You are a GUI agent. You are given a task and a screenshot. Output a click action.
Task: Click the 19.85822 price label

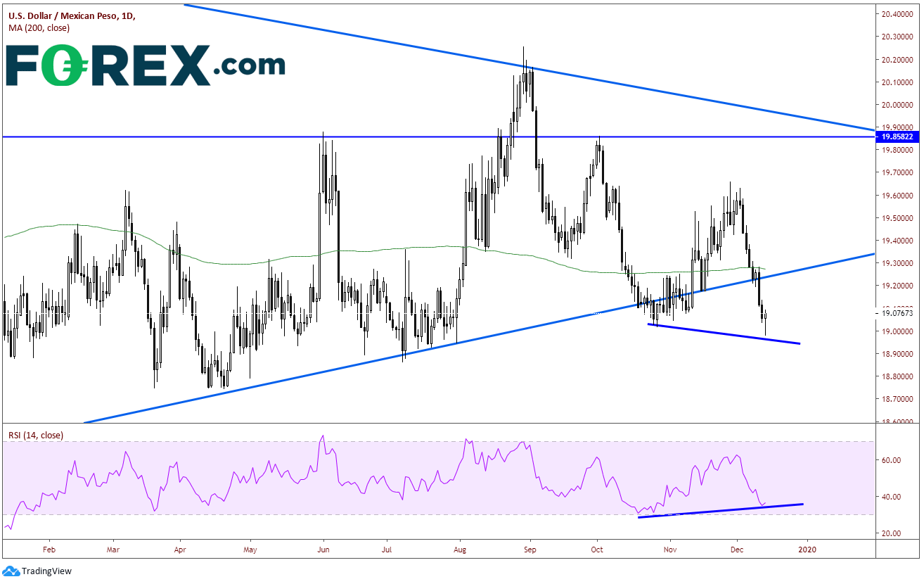coord(897,137)
